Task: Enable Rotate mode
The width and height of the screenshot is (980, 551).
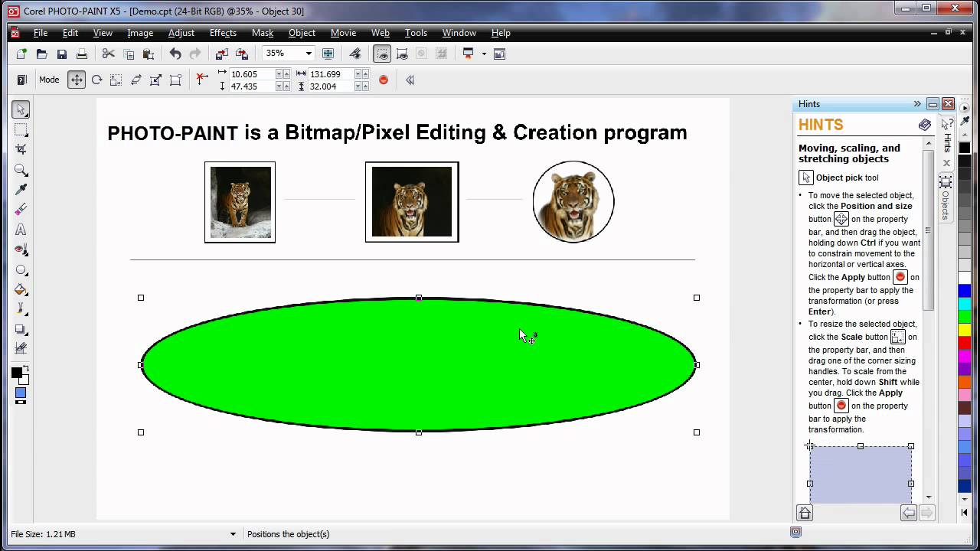Action: coord(96,80)
